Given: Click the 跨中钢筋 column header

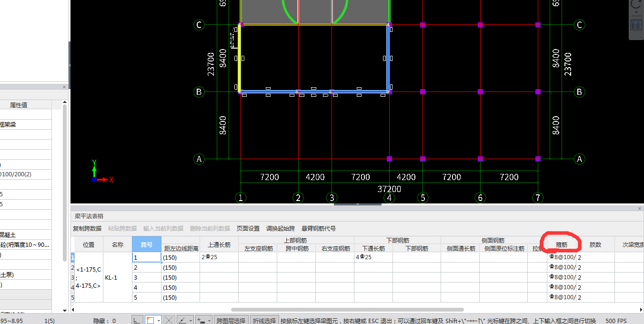Looking at the screenshot, I should tap(296, 248).
